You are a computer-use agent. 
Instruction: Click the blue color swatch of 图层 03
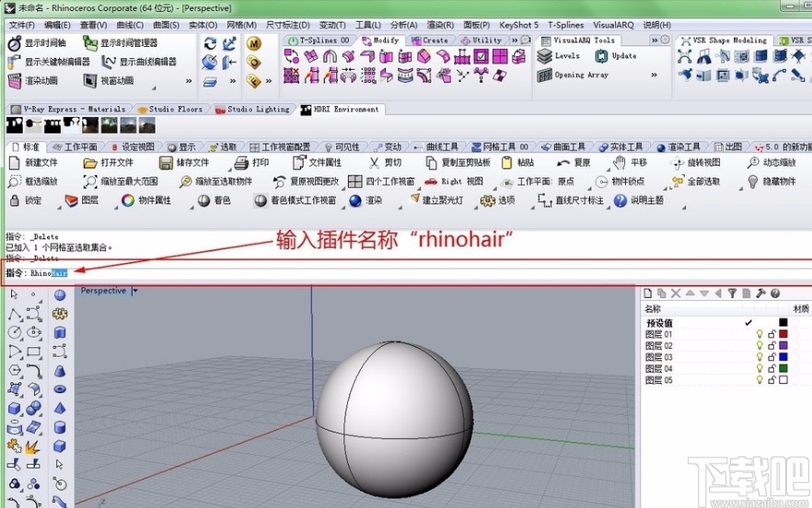click(x=783, y=357)
